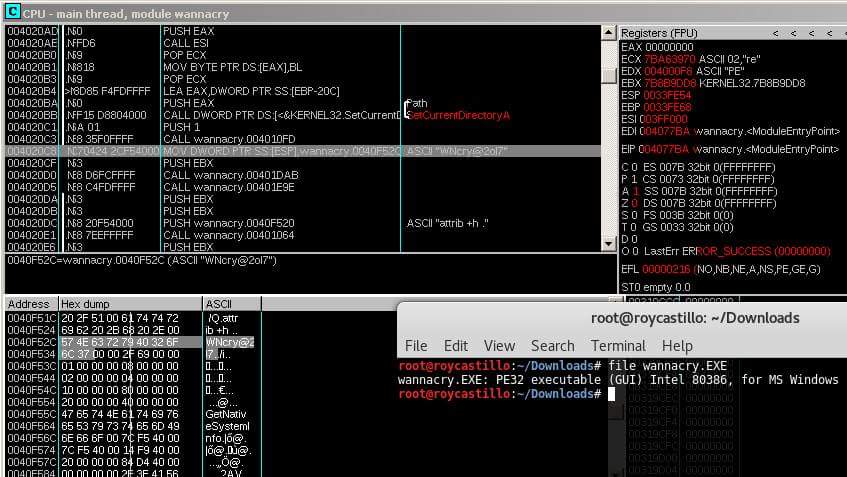The height and width of the screenshot is (477, 847).
Task: Select row LEA EAX,DWORD PTR SS:[EBP-20C]
Action: pos(302,91)
